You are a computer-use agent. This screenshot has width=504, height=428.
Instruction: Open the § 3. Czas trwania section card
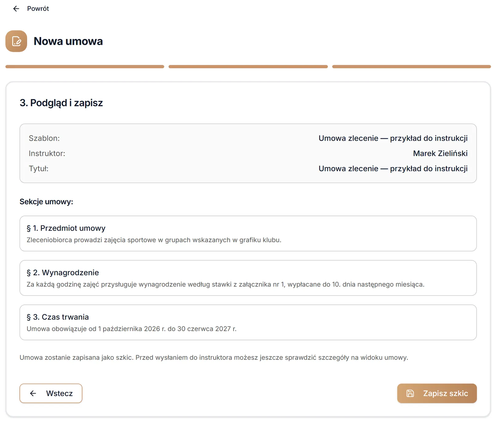click(248, 322)
